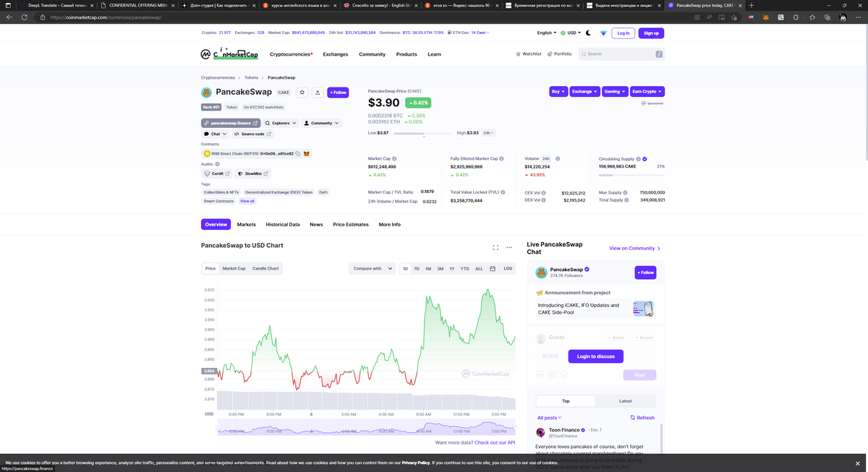Open the More Info tab
Screen dimensions: 868x472
click(390, 225)
